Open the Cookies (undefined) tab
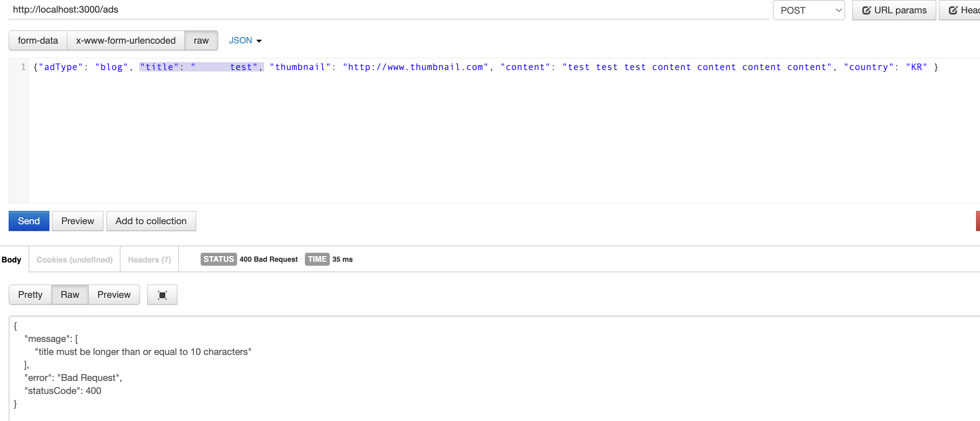Screen dimensions: 980x421 (74, 260)
